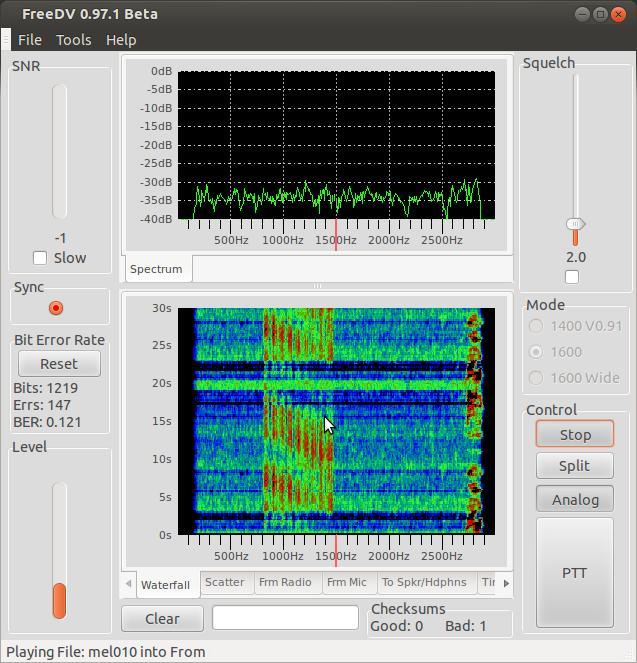Select the 1600 Wide mode
Image resolution: width=637 pixels, height=663 pixels.
click(536, 377)
